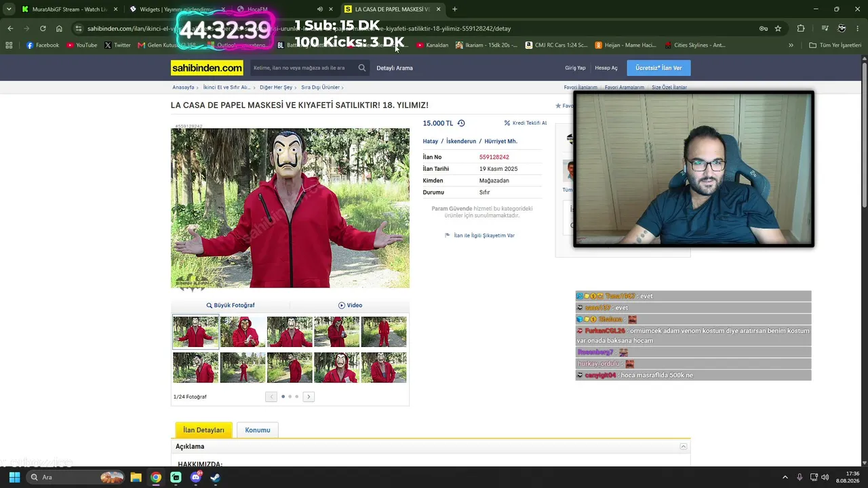Click Kredi Teklifi Al link

click(x=526, y=123)
